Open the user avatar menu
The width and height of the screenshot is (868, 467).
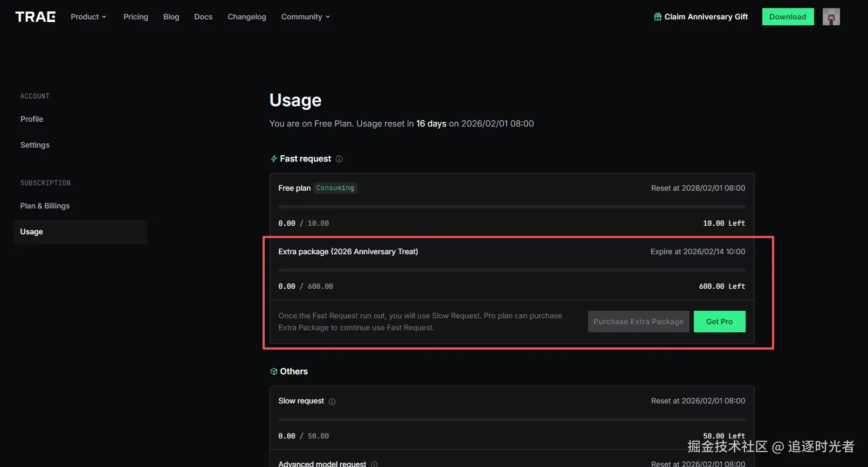pos(831,17)
